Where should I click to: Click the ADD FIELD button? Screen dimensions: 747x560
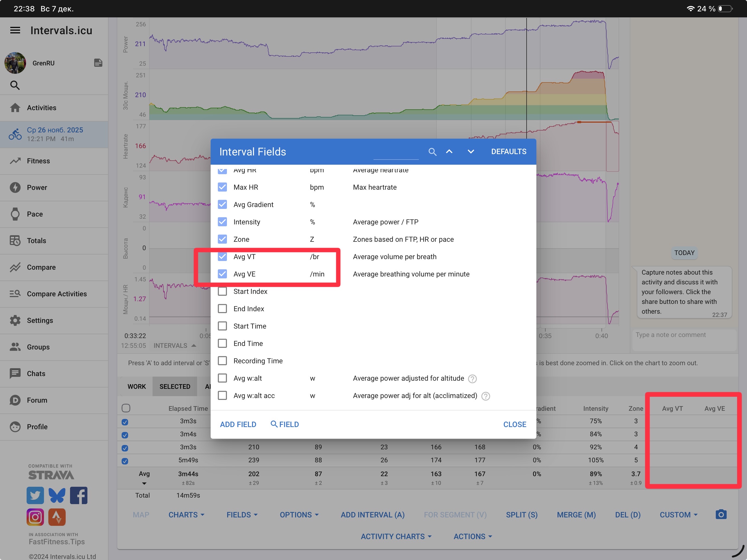pyautogui.click(x=238, y=424)
